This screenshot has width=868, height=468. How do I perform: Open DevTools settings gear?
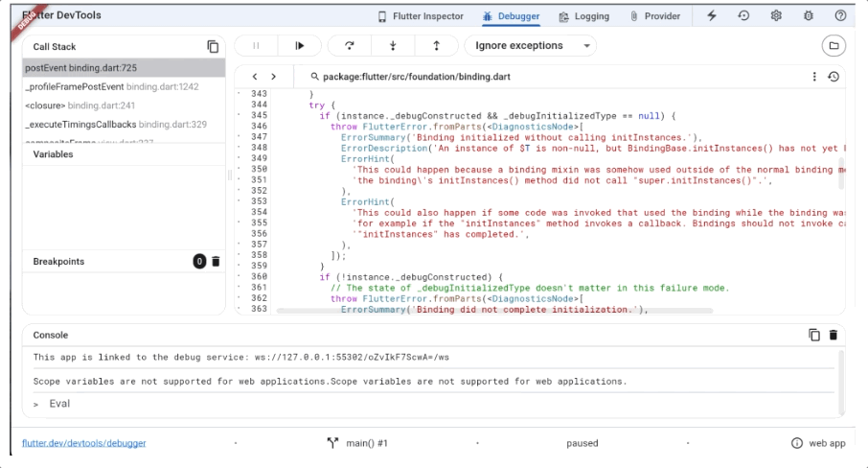776,16
